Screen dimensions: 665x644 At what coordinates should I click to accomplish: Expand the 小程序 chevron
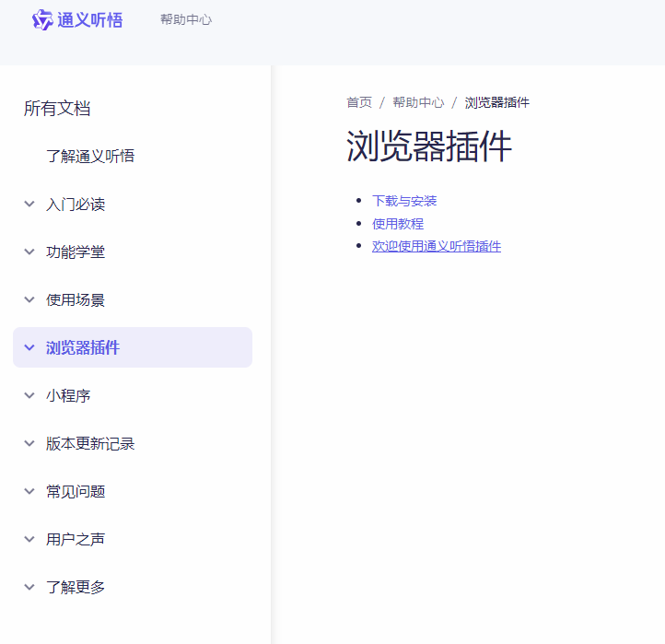pos(29,396)
